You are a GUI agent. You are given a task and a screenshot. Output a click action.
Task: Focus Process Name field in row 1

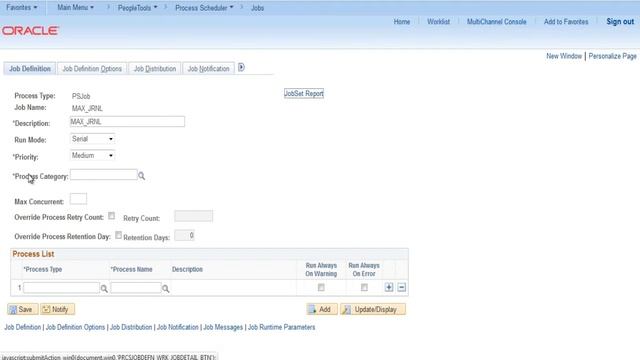(136, 288)
